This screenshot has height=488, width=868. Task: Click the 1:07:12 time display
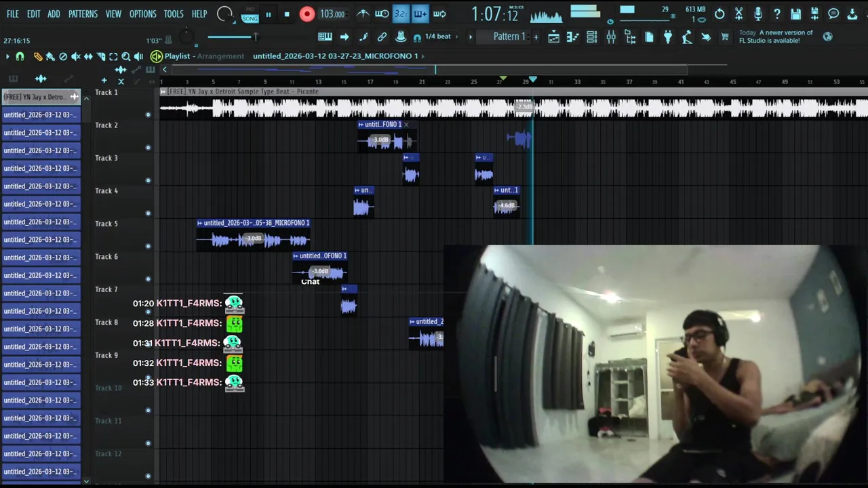pyautogui.click(x=496, y=14)
